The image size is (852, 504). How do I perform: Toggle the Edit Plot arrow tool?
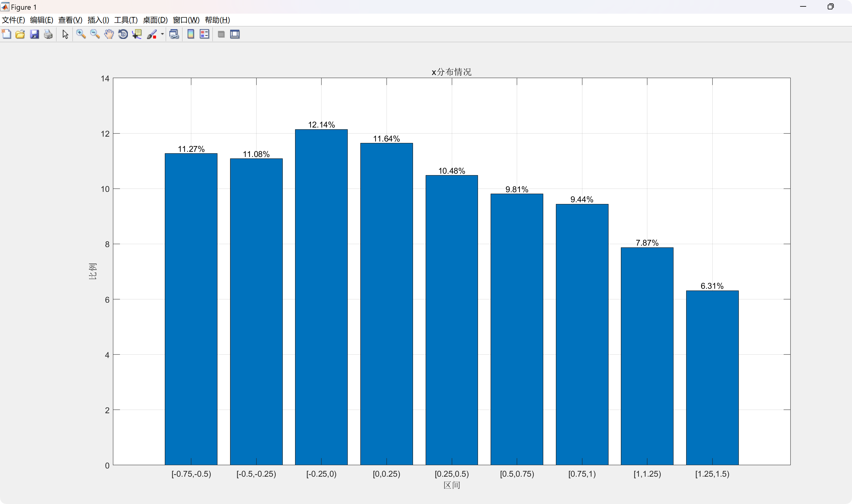coord(65,34)
